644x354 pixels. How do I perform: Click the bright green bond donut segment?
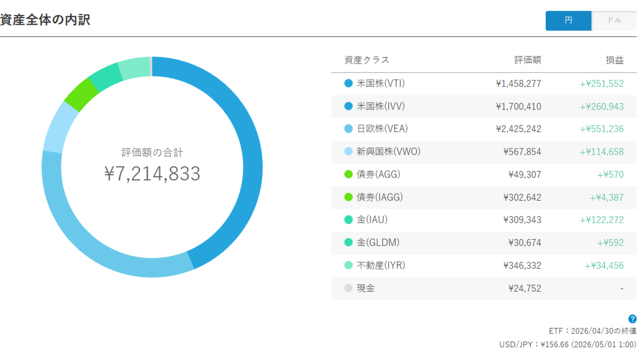82,94
